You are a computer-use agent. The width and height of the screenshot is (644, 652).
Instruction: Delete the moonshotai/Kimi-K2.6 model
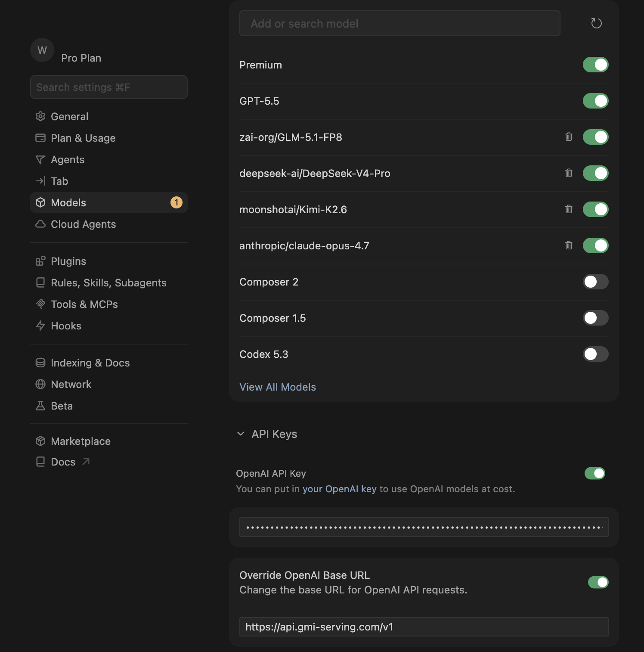coord(569,209)
